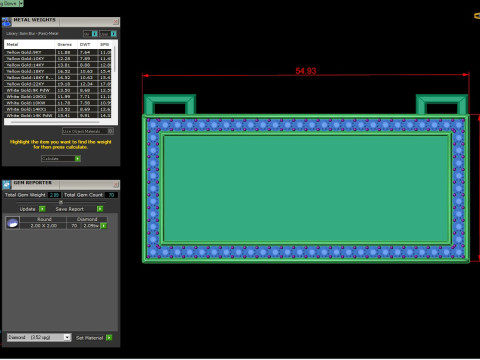
Task: Select the White Gold 9K PdW row
Action: click(x=58, y=90)
